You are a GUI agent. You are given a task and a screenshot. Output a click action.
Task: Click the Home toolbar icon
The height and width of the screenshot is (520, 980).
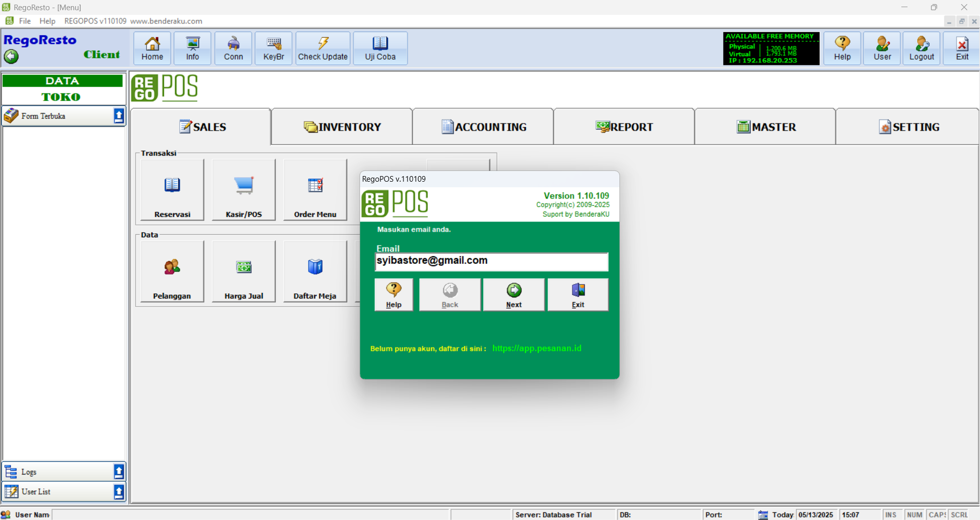coord(152,48)
